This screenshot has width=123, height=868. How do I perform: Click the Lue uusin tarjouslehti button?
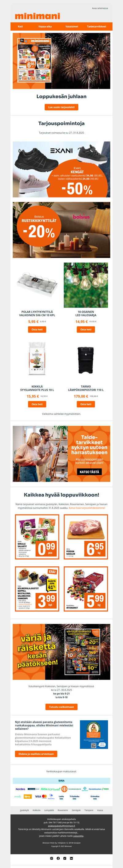point(61,107)
